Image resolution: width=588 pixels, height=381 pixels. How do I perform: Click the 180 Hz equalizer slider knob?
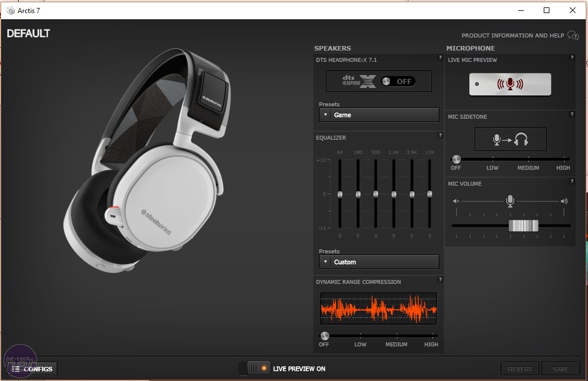coord(358,194)
